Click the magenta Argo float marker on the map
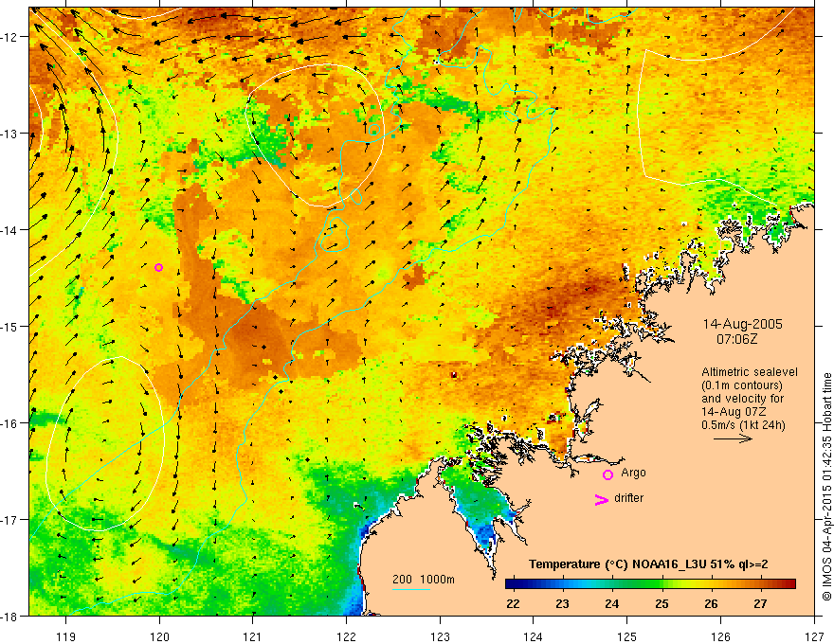834x644 pixels. [x=158, y=267]
